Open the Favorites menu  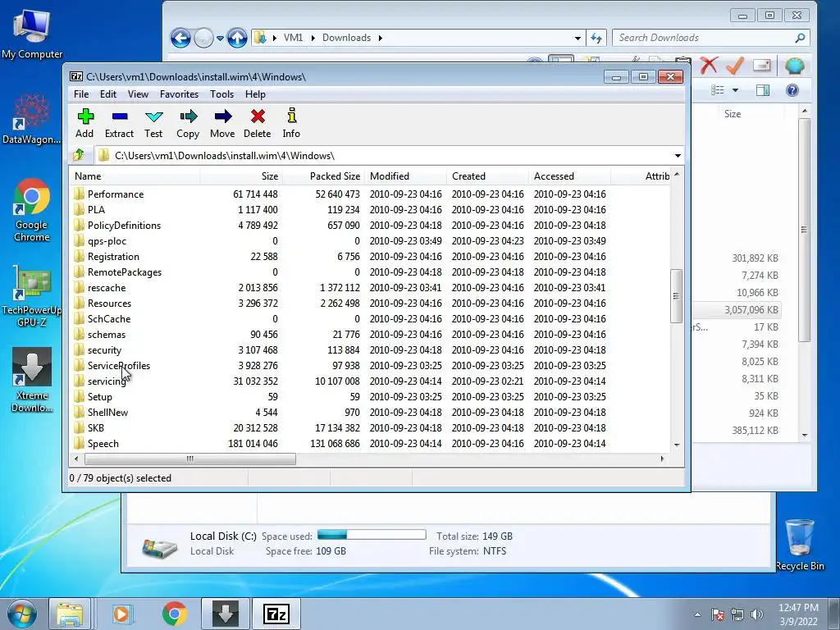click(x=179, y=94)
